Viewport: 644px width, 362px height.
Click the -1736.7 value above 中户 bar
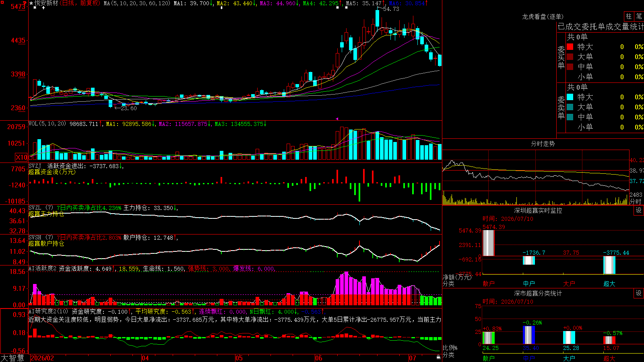(534, 253)
